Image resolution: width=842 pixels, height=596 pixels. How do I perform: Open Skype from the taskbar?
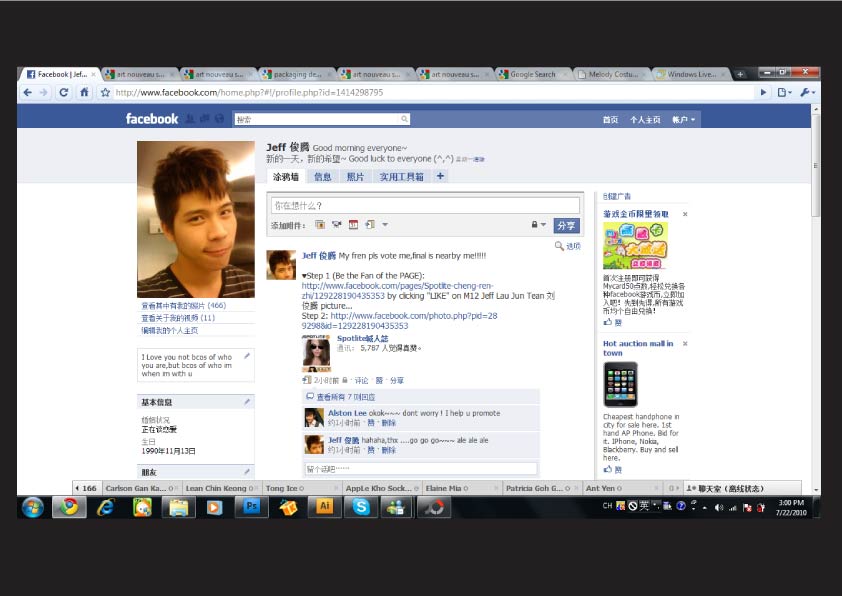pyautogui.click(x=361, y=507)
